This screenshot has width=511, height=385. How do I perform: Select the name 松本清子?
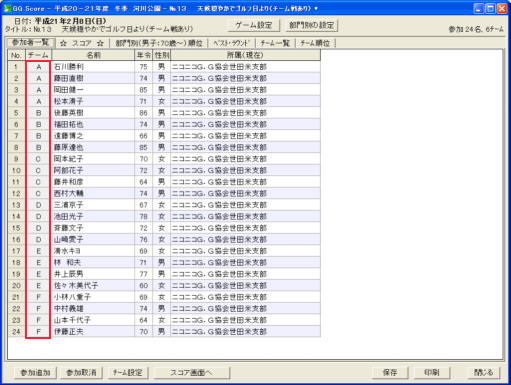(69, 101)
